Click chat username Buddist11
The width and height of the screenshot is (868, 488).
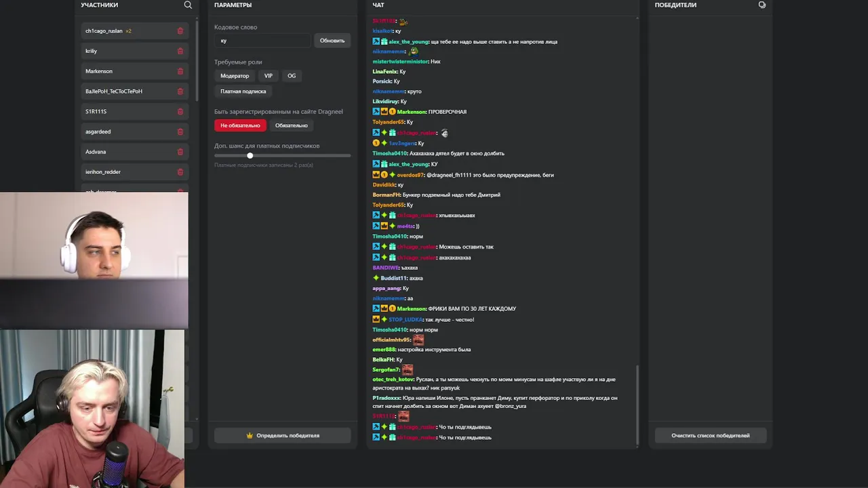click(x=393, y=278)
